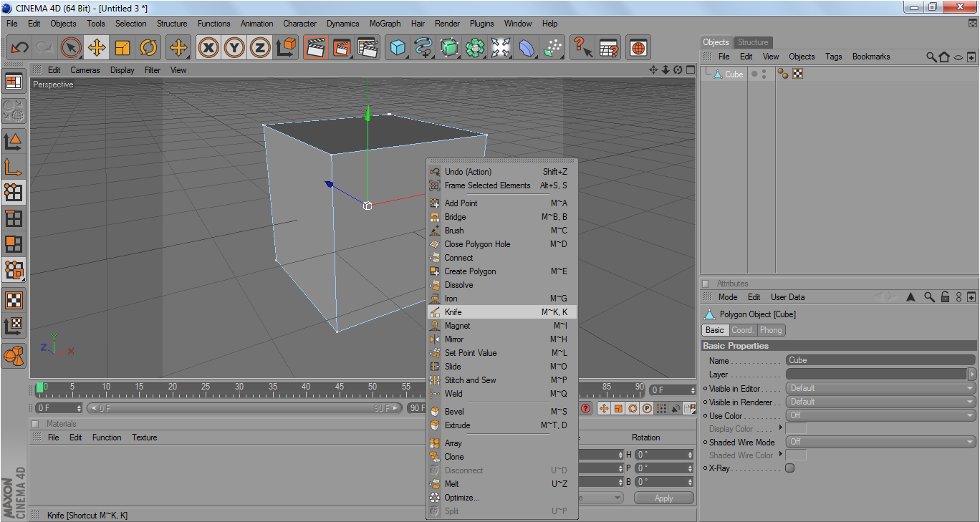Click the Render in Picture Viewer icon
This screenshot has width=980, height=522.
coord(341,48)
